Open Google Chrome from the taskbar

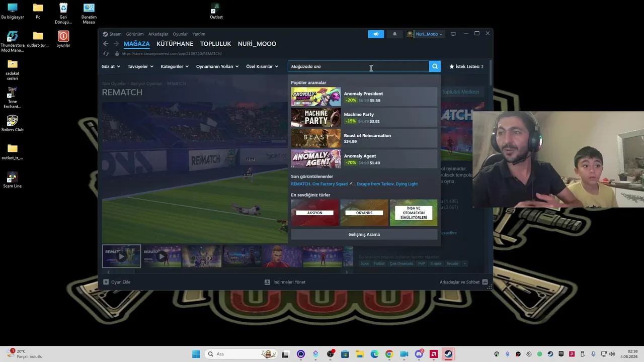(389, 354)
